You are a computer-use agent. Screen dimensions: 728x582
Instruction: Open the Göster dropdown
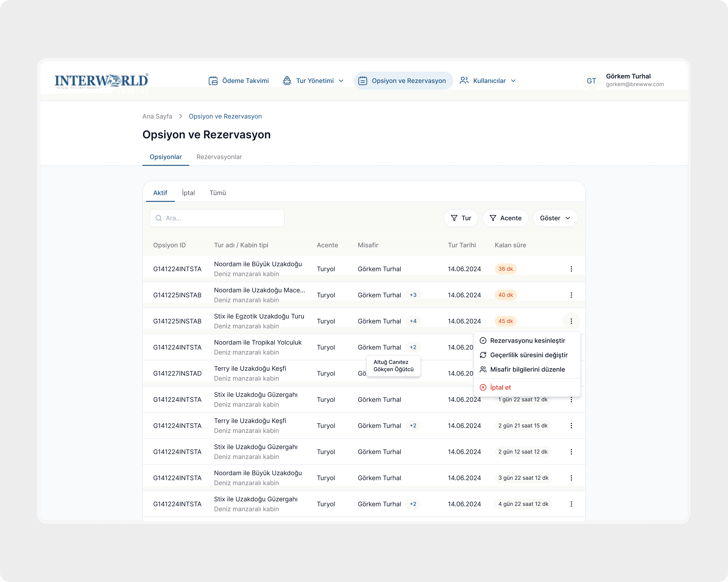coord(555,218)
